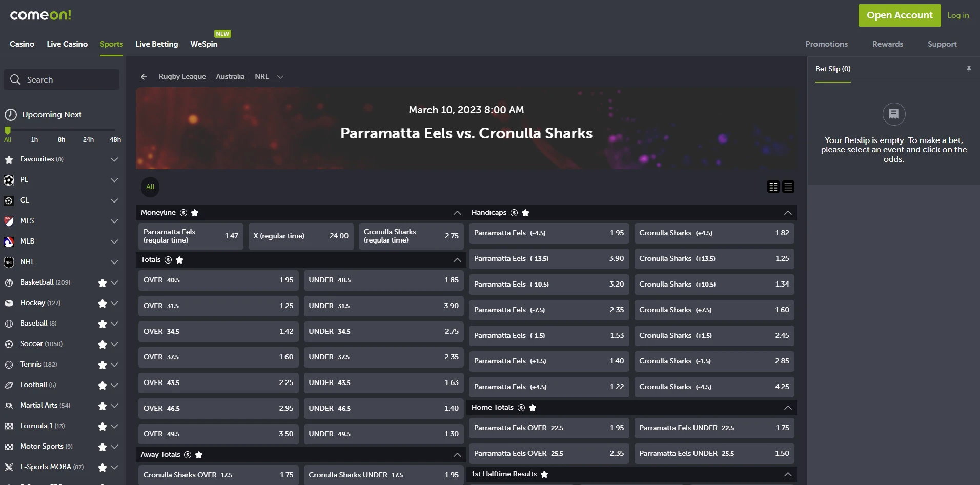Click the Baseball sport icon

(9, 324)
